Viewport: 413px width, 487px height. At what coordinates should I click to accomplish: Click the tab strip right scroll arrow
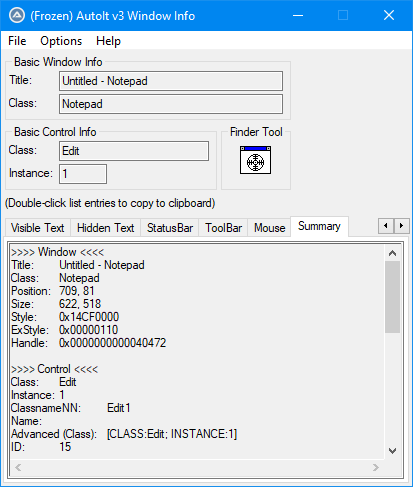click(x=401, y=226)
